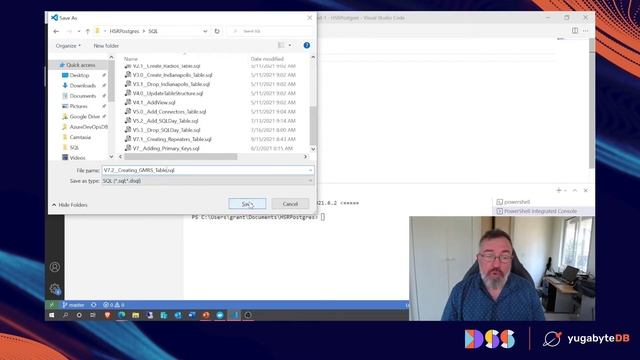Open Brave browser from taskbar
Viewport: 640px width, 360px height.
[107, 315]
